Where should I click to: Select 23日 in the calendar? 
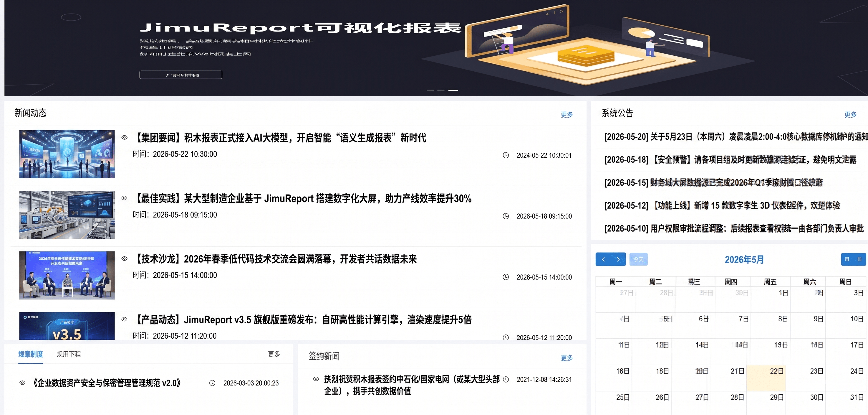(806, 378)
